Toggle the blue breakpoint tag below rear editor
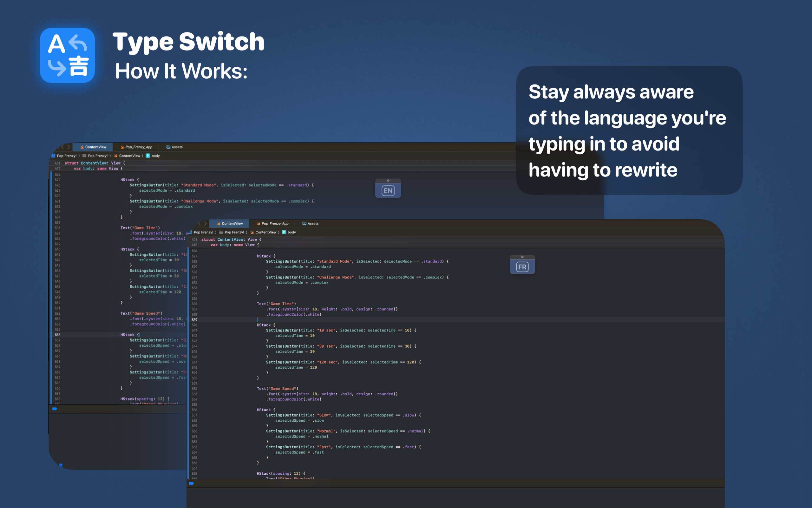The image size is (812, 508). 54,409
